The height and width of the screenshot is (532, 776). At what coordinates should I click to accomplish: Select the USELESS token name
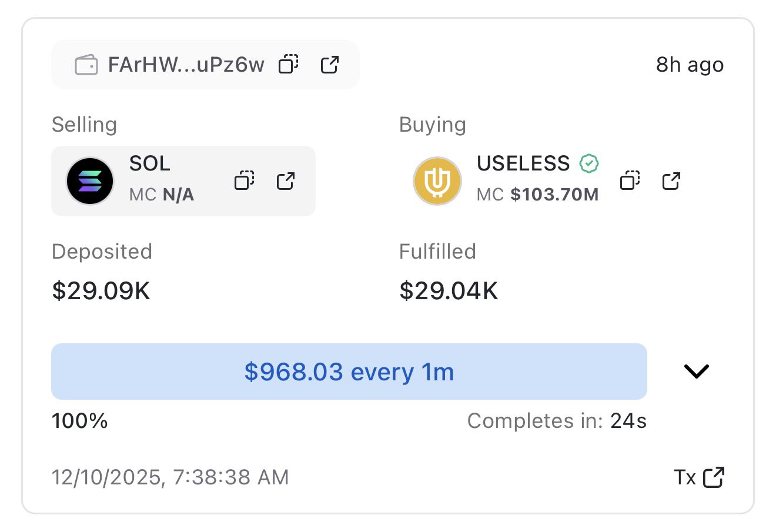tap(523, 163)
